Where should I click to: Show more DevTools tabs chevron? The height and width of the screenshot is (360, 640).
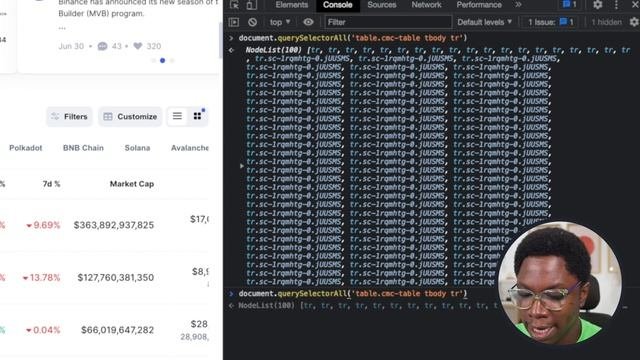tap(518, 5)
